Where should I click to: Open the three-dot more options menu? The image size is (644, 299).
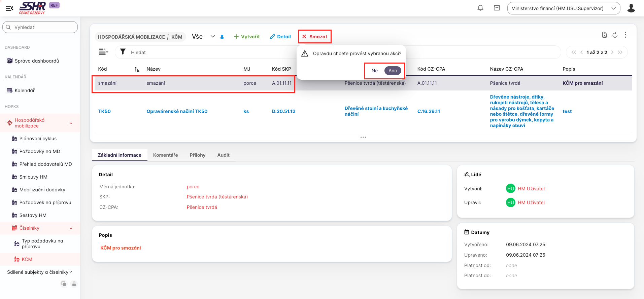pyautogui.click(x=625, y=35)
